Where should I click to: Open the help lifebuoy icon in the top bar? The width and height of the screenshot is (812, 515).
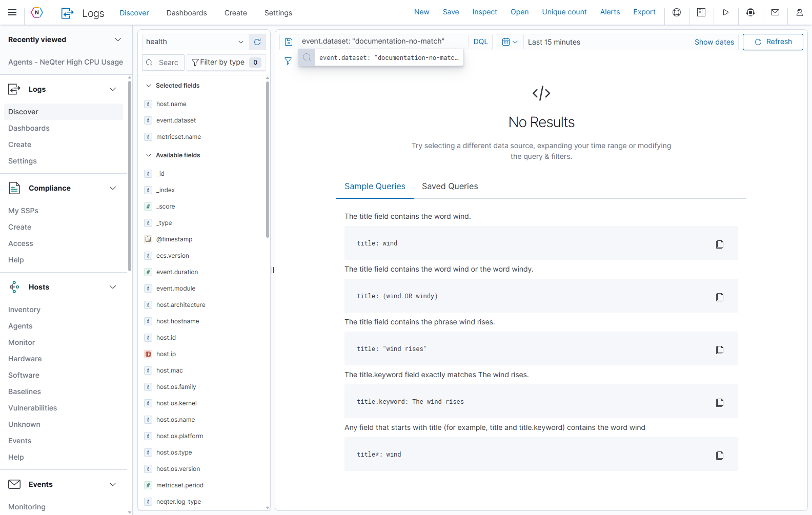(x=677, y=12)
